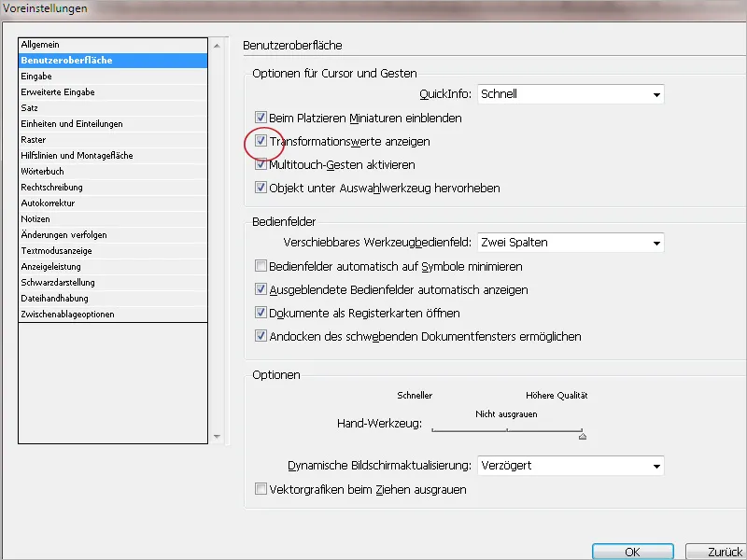Toggle Ausgeblendete Bedienfelder automatisch anzeigen
The width and height of the screenshot is (747, 560).
[261, 289]
